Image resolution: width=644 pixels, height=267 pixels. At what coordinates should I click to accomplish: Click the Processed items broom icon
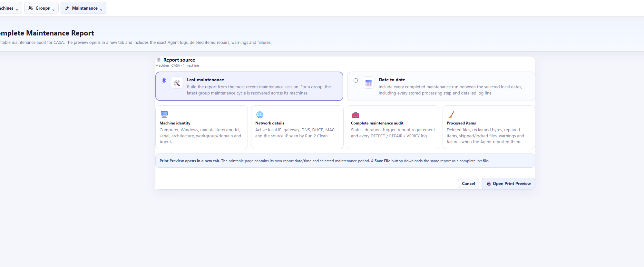[451, 114]
